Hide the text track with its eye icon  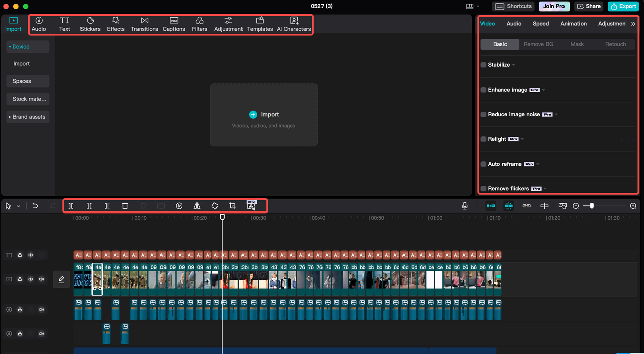click(x=31, y=255)
